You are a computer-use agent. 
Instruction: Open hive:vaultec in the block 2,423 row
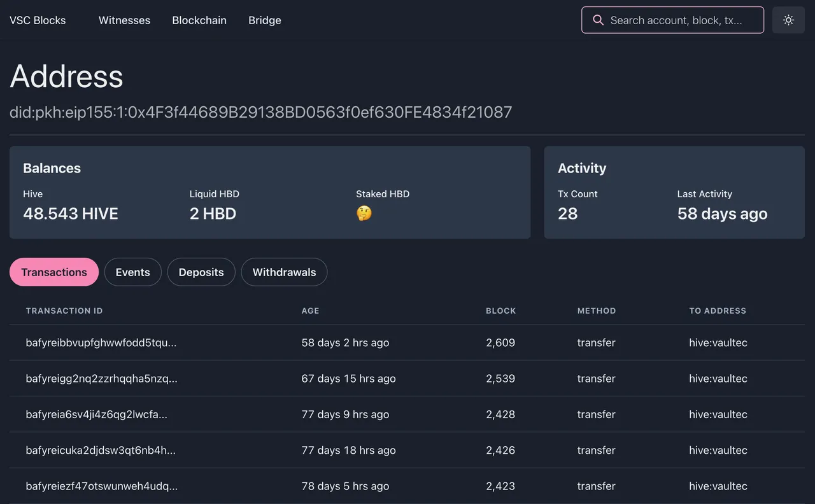pos(718,486)
